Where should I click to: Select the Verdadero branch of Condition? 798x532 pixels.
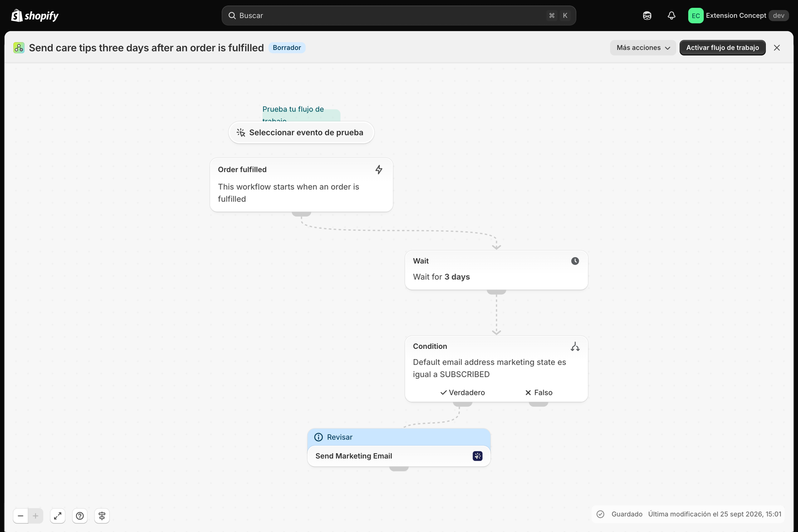(463, 392)
